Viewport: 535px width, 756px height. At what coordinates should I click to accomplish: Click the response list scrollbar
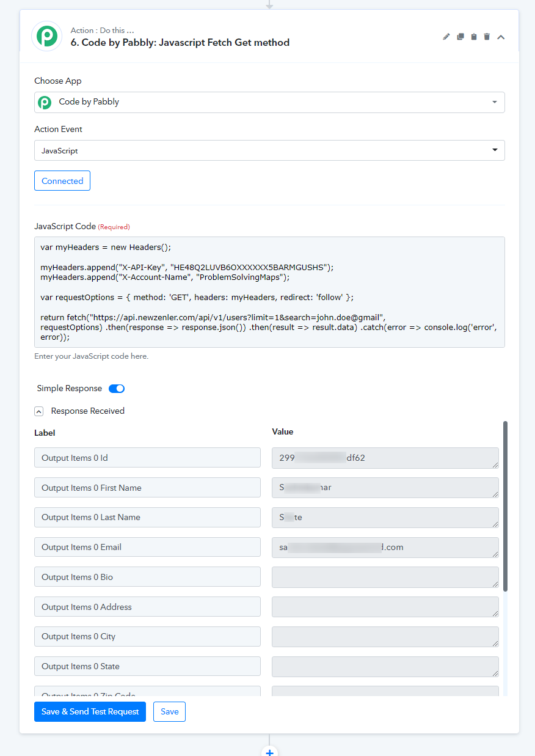pos(505,506)
